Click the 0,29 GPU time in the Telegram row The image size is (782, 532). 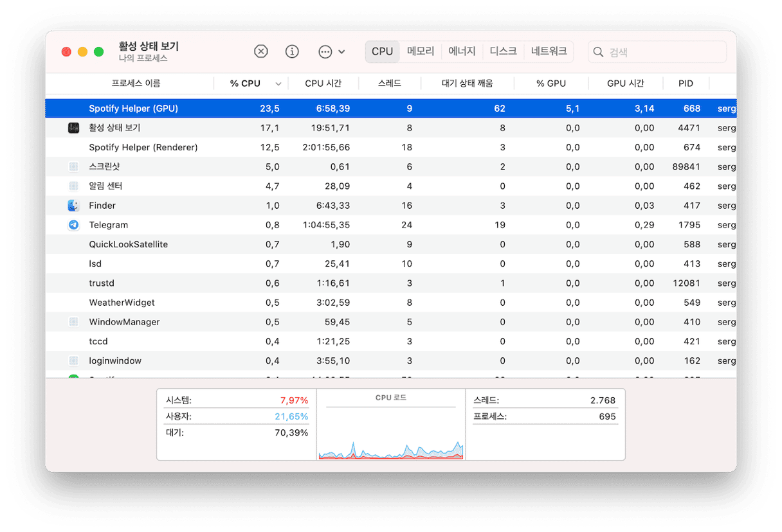pos(644,225)
